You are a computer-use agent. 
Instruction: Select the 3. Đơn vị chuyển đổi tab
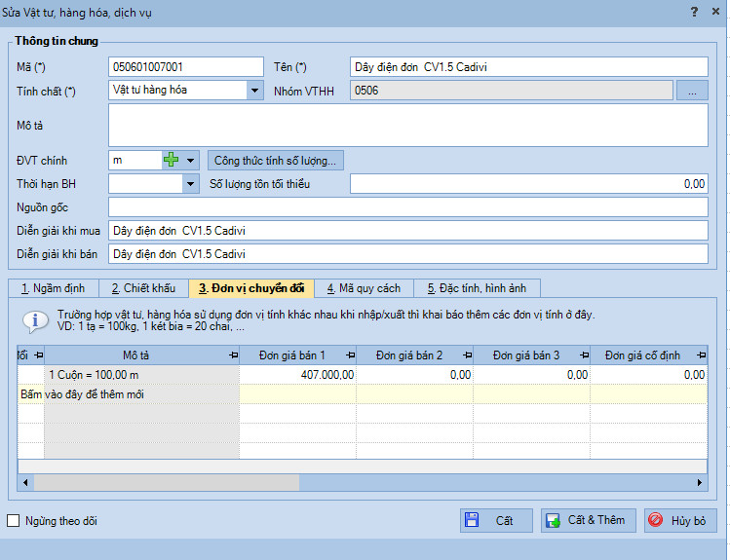251,288
